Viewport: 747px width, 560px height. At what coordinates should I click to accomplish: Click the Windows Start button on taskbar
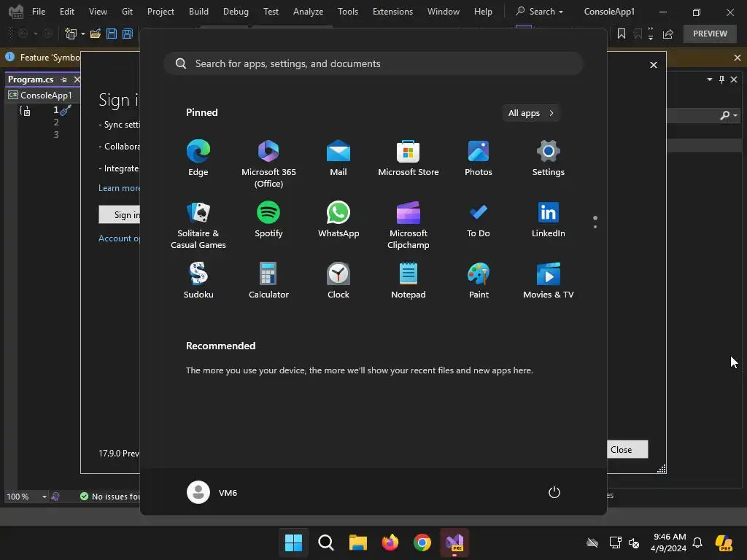293,542
